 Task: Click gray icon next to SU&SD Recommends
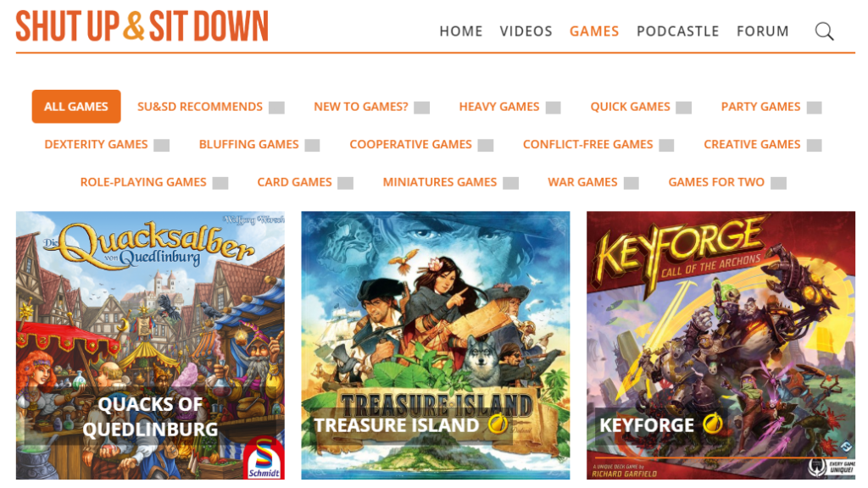(277, 108)
